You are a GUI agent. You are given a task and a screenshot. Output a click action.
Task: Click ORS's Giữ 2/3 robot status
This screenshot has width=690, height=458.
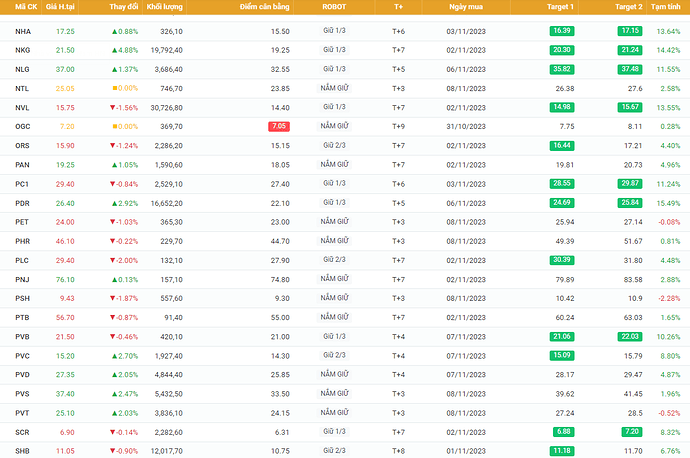click(x=334, y=145)
